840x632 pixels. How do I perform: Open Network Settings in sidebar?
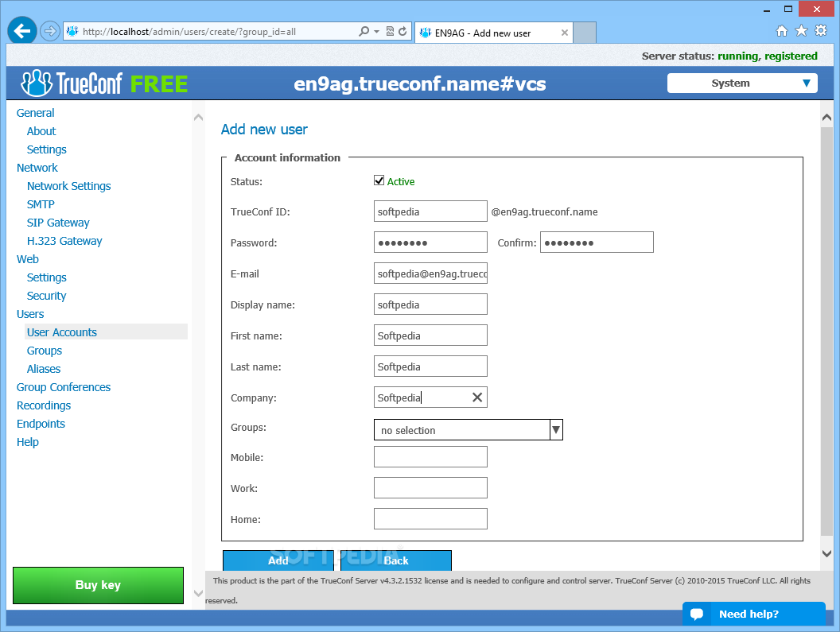point(68,186)
